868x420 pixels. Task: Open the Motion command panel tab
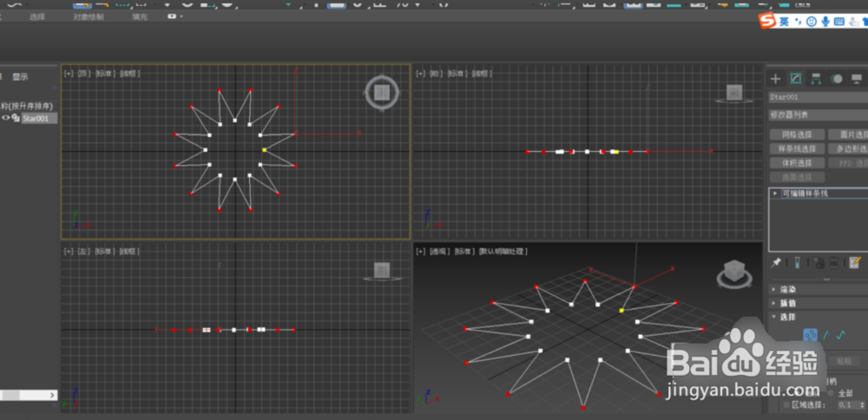coord(837,79)
